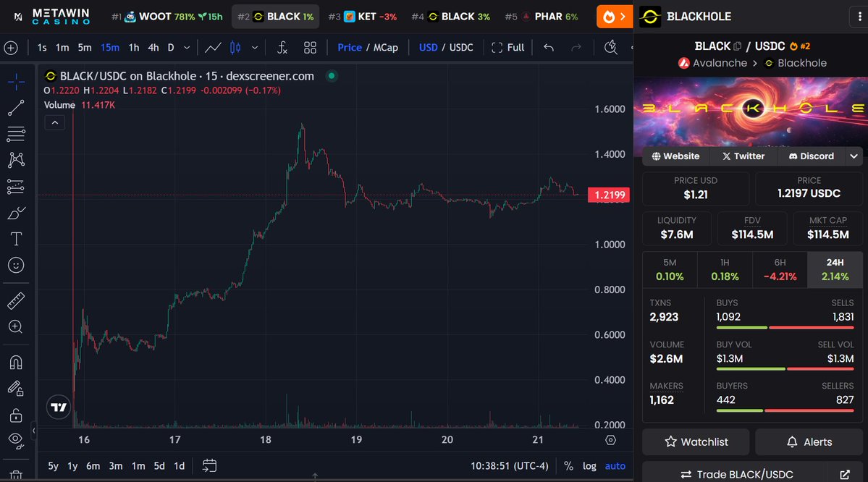Select the text annotation tool

(x=16, y=239)
